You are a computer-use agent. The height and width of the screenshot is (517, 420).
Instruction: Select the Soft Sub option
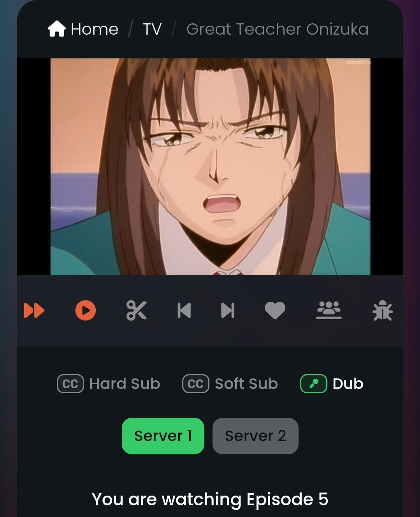coord(230,383)
